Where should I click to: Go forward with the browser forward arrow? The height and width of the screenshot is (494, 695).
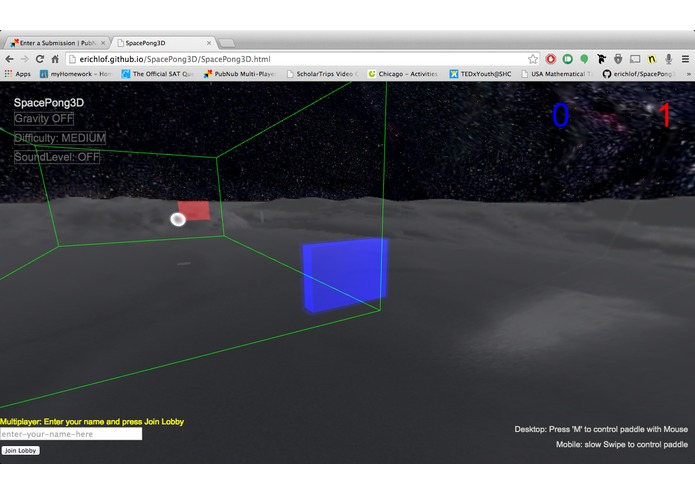(25, 59)
